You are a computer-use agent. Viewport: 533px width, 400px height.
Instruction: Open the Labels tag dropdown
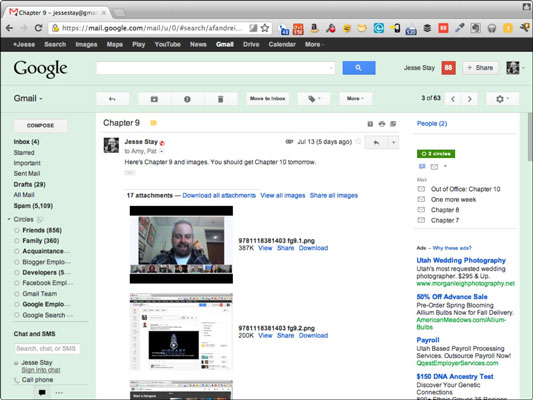314,99
